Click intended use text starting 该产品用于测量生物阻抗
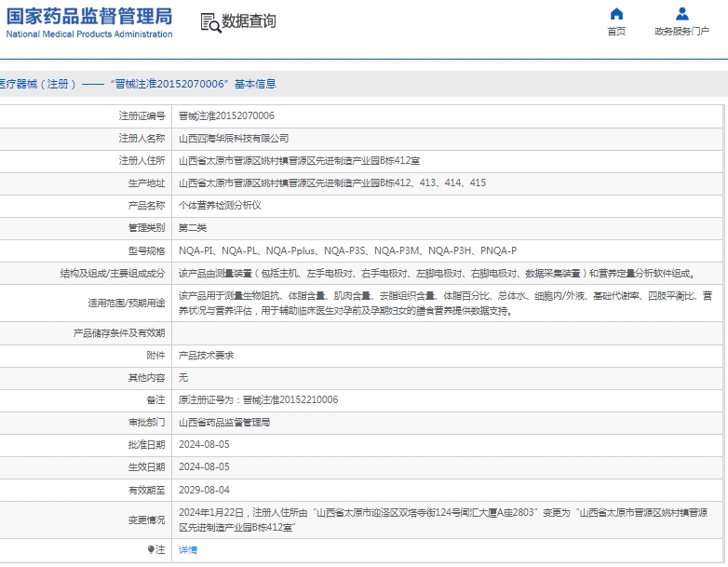The image size is (728, 567). click(x=445, y=304)
